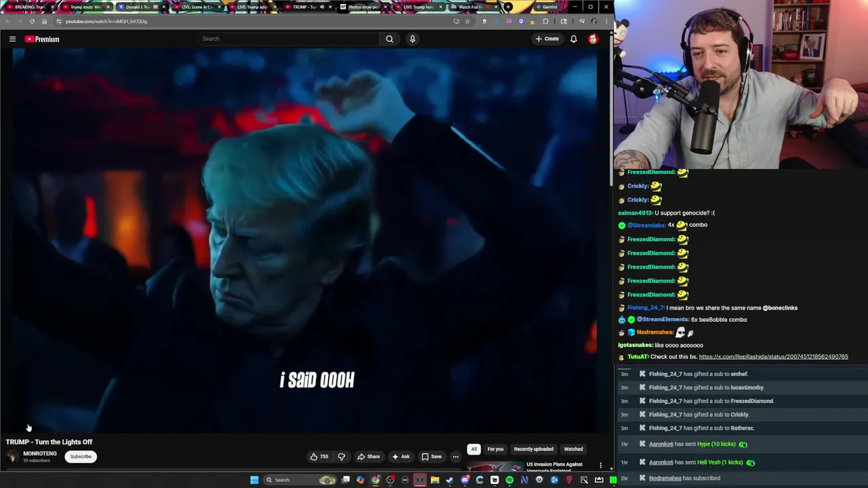Select the Watched filter chip
868x488 pixels.
574,449
